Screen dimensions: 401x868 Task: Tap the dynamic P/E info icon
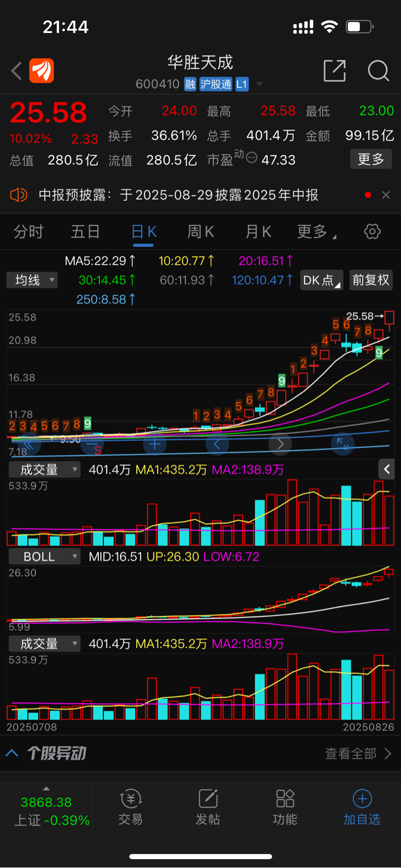[x=251, y=158]
